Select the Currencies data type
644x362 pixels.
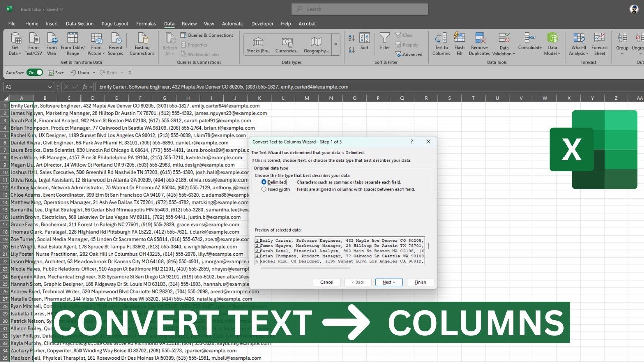click(287, 44)
